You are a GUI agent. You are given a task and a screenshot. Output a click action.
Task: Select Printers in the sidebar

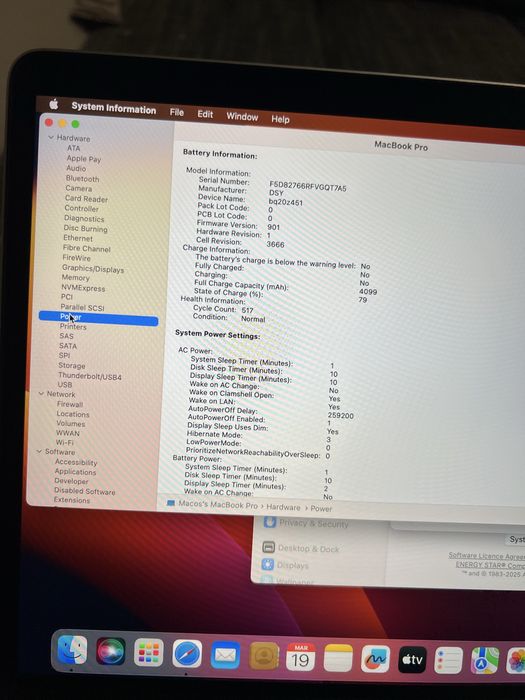(x=73, y=327)
